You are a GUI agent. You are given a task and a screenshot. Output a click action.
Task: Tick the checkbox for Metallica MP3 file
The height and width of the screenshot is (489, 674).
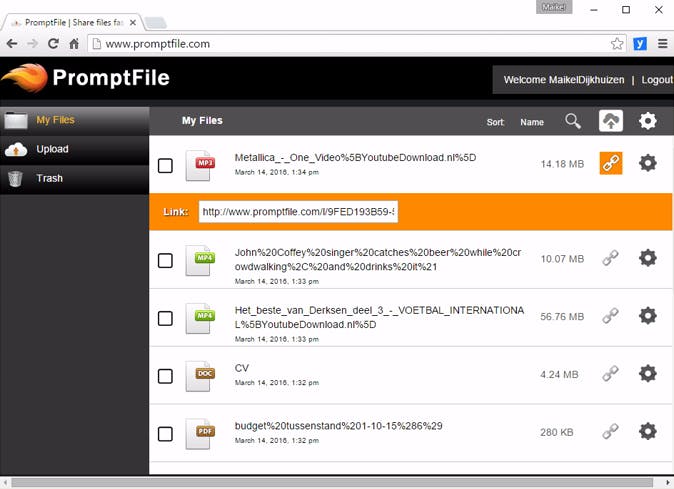[165, 166]
